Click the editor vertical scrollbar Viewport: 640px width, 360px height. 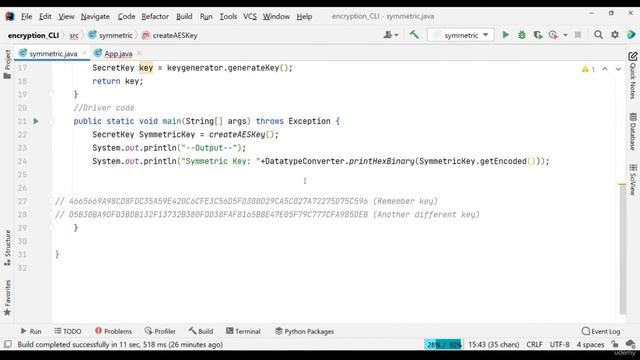622,249
